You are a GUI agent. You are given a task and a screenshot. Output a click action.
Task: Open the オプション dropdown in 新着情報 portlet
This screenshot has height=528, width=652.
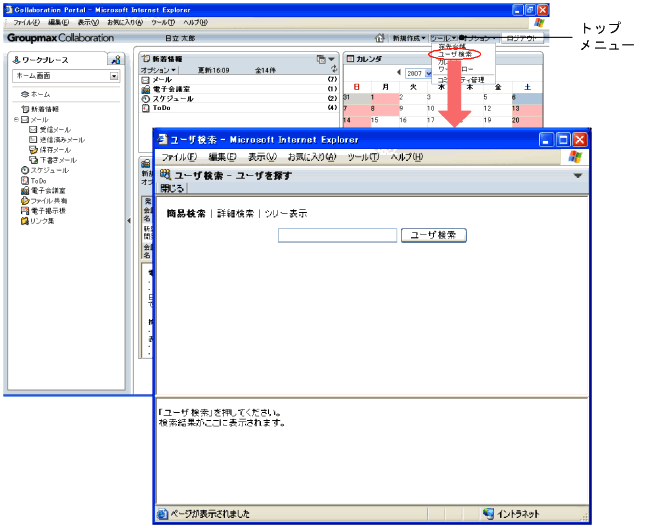[x=158, y=70]
